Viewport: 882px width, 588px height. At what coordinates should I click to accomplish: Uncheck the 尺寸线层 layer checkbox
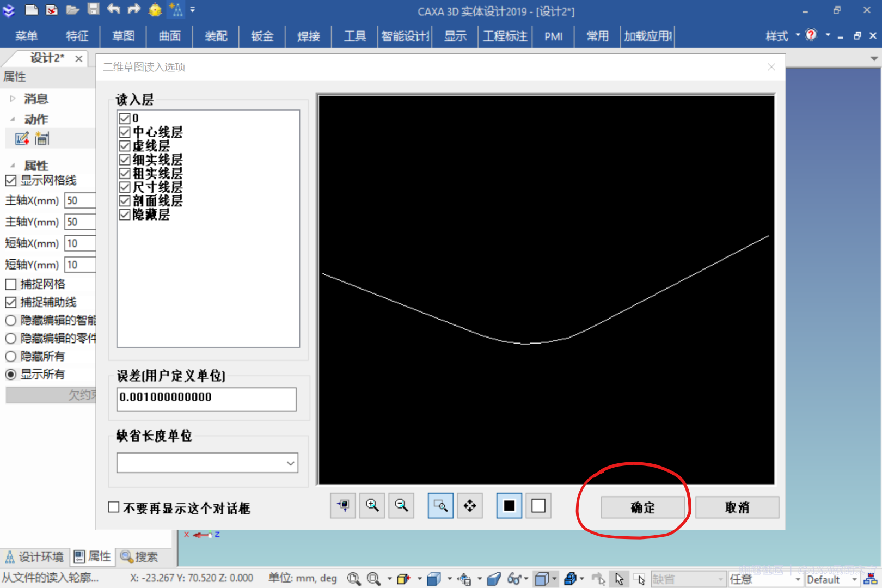point(125,187)
